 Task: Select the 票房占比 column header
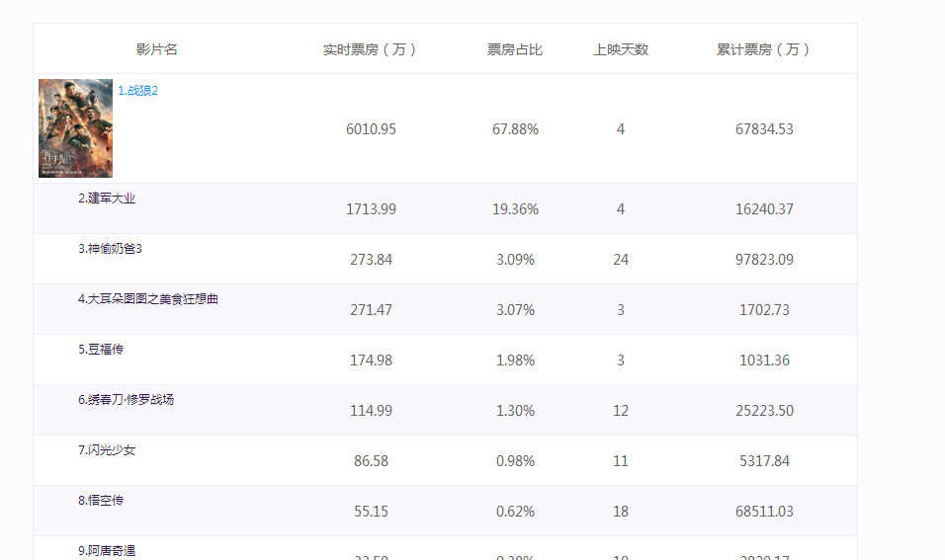[515, 49]
